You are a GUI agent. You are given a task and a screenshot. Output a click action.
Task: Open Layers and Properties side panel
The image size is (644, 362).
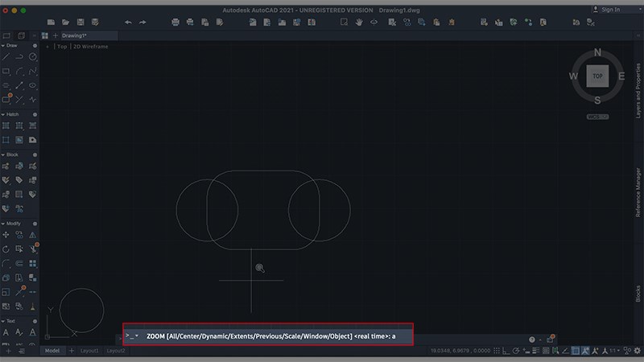[x=638, y=91]
